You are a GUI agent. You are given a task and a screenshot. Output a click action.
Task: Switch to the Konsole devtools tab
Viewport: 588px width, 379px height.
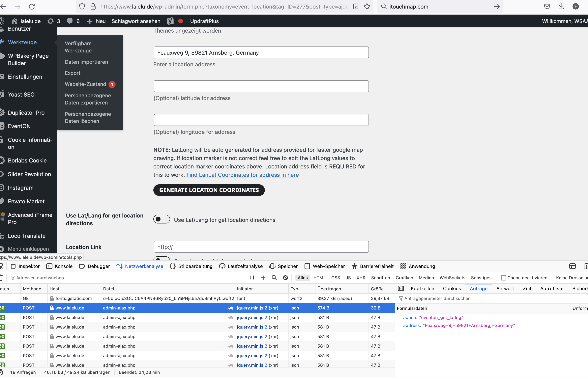[x=59, y=266]
